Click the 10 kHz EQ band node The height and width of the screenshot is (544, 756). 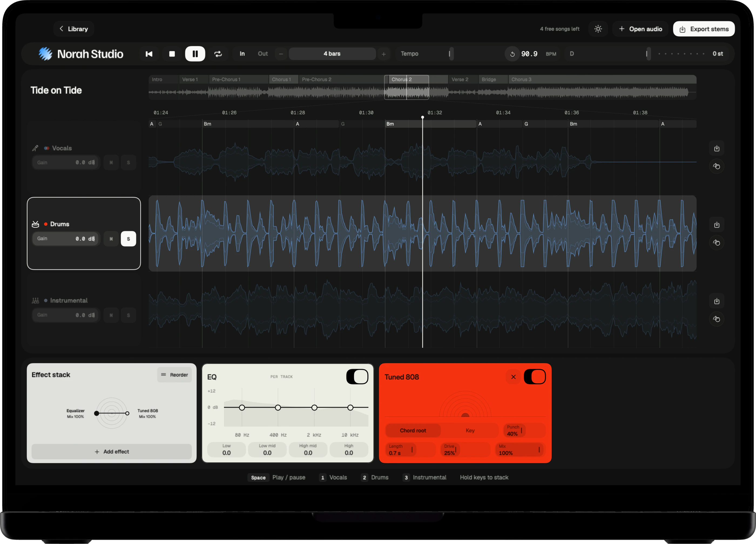[350, 408]
